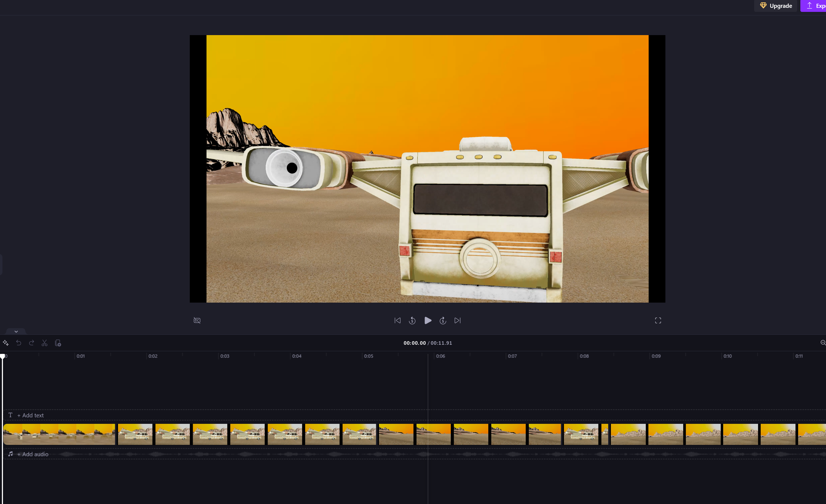Click the 0:01 ruler marker
Viewport: 826px width, 504px height.
click(x=80, y=356)
